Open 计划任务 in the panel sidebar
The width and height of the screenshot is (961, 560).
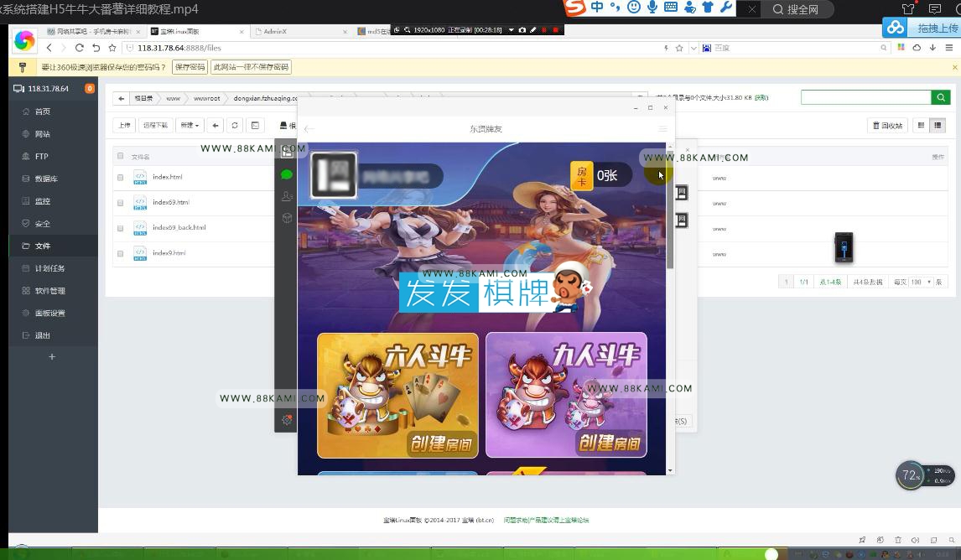[49, 268]
